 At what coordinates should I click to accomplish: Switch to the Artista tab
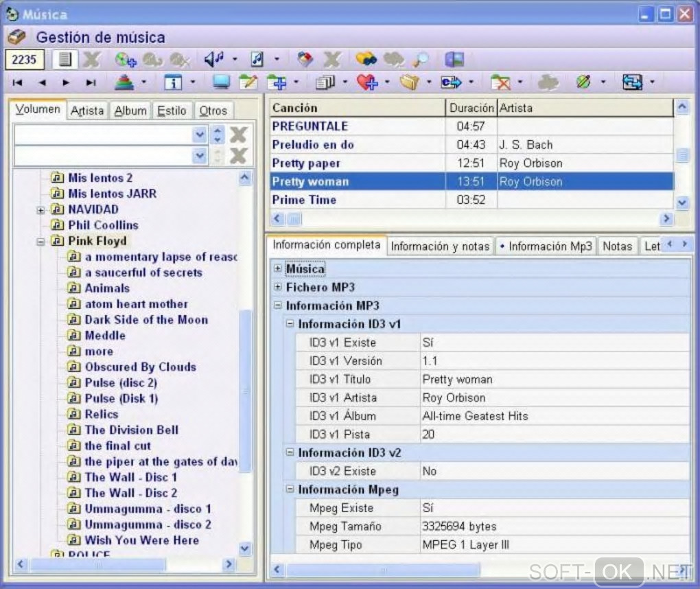[x=87, y=111]
